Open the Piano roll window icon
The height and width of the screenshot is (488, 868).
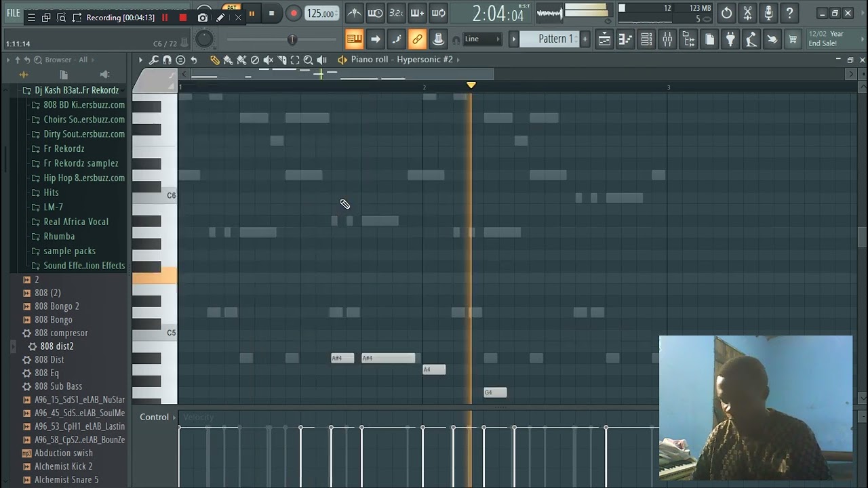pyautogui.click(x=625, y=39)
